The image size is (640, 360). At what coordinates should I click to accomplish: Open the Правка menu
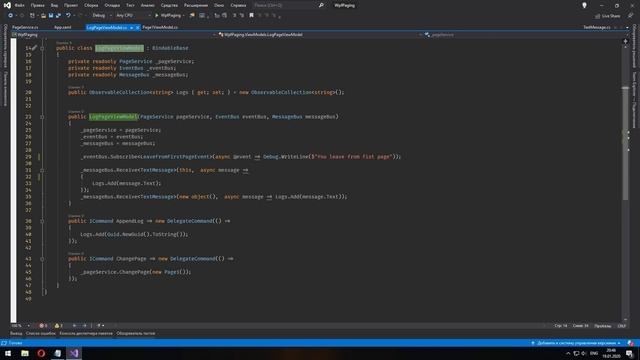tap(38, 5)
